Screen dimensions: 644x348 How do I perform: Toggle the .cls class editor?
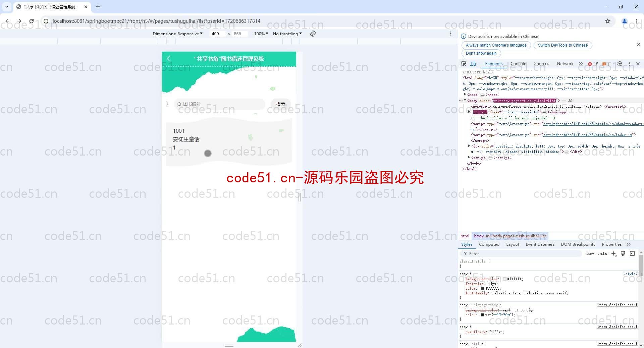click(x=603, y=254)
